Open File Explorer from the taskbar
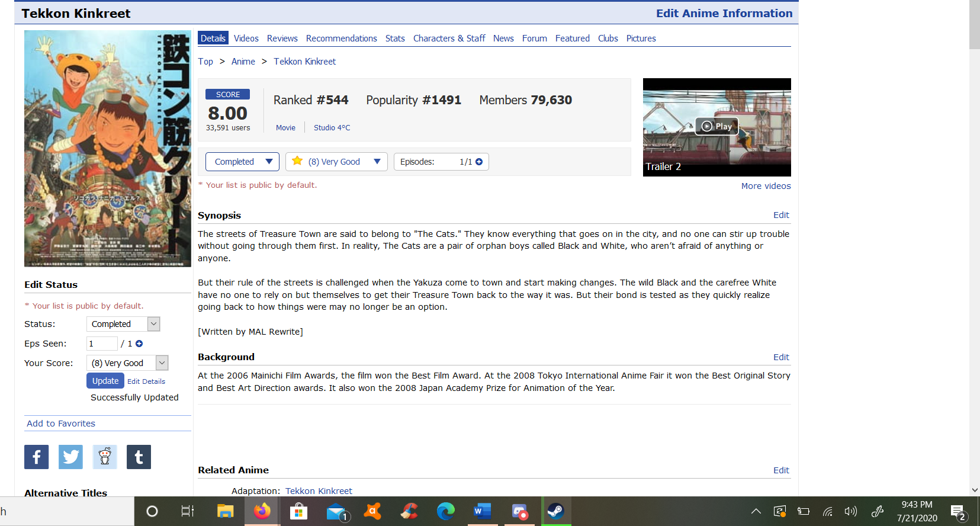The image size is (980, 526). tap(225, 511)
